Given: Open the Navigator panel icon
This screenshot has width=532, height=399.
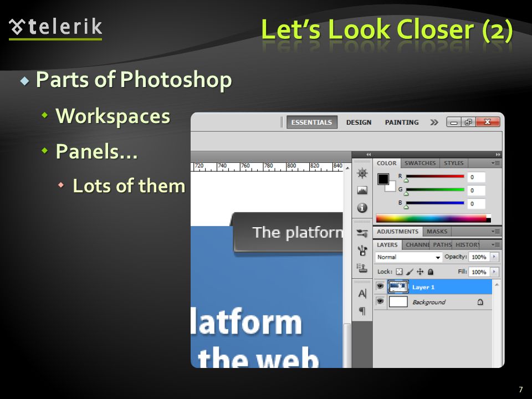Looking at the screenshot, I should point(362,173).
